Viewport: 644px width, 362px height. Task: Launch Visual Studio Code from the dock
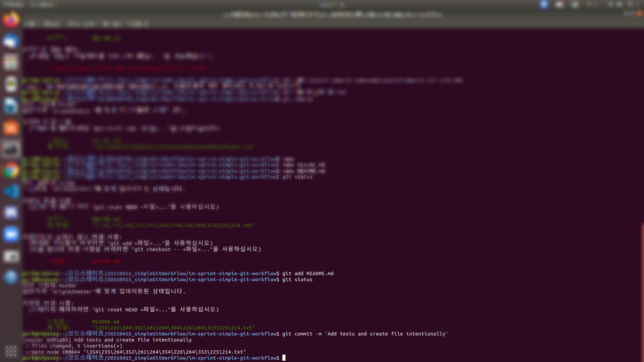tap(11, 192)
